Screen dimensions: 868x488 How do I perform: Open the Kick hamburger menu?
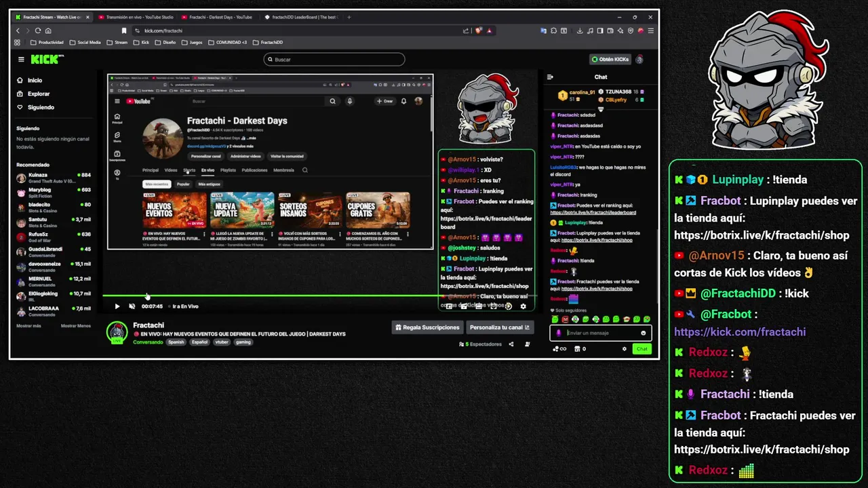coord(21,60)
